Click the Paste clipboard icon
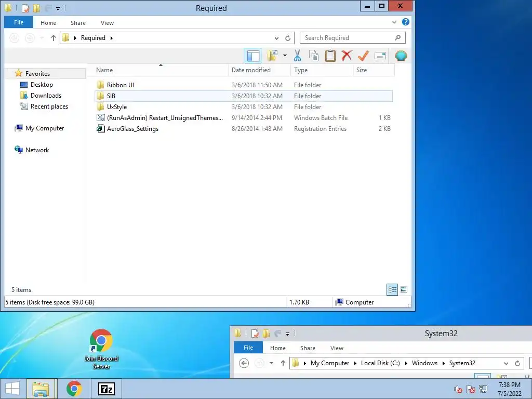Viewport: 532px width, 399px height. tap(330, 56)
